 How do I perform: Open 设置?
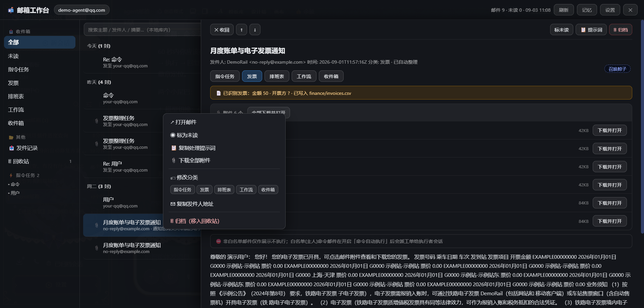click(610, 10)
